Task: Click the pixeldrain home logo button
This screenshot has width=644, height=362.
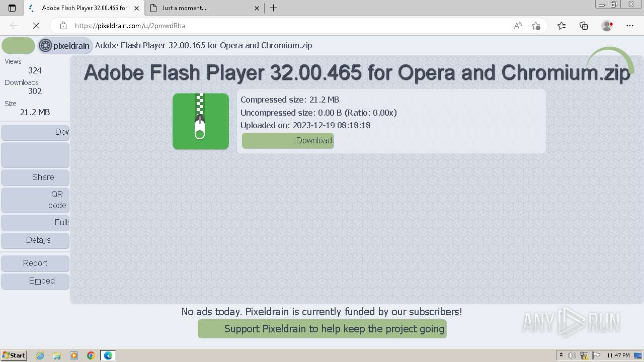Action: pos(65,46)
